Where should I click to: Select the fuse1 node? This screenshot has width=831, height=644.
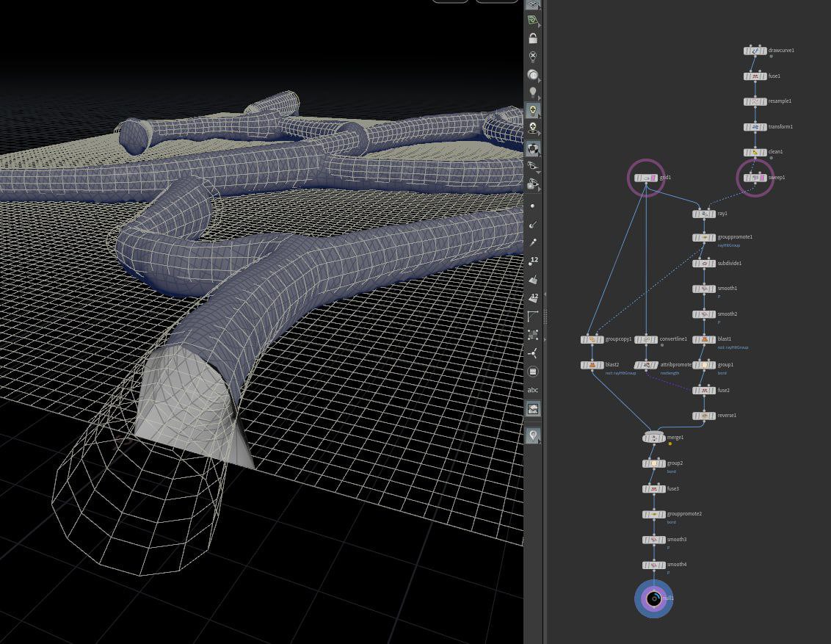point(755,76)
